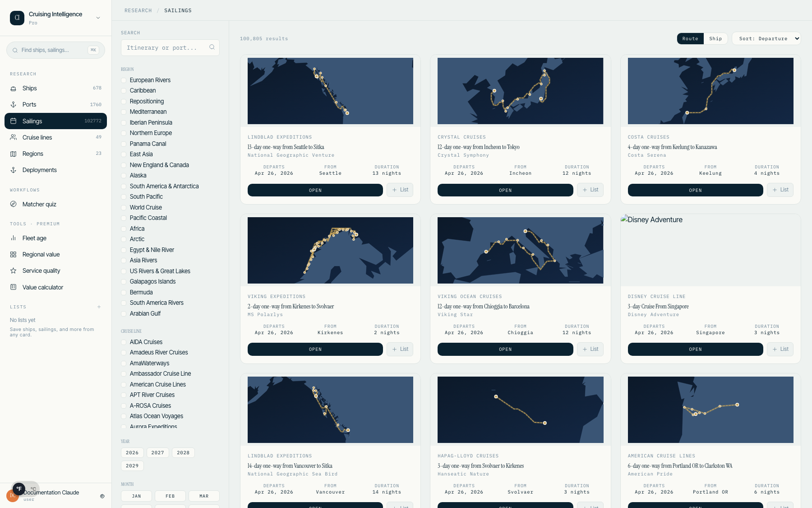This screenshot has height=508, width=812.
Task: Add Incheon to Tokyo sailing to list
Action: point(590,190)
